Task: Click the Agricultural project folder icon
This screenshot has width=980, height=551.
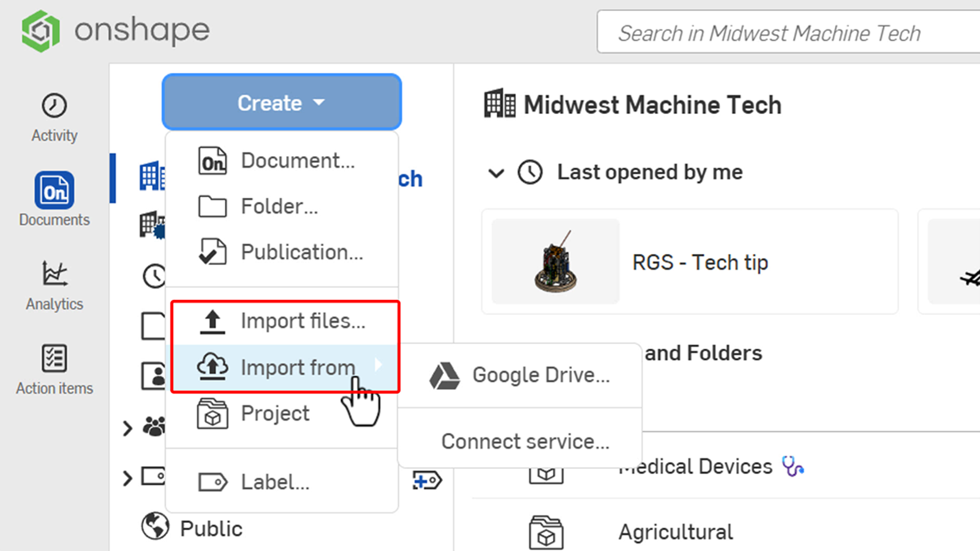Action: [546, 531]
